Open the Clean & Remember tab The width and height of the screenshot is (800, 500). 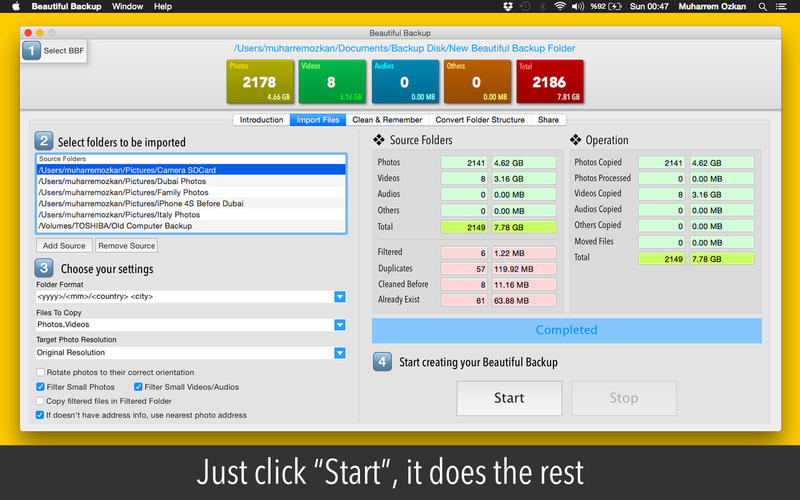tap(387, 119)
